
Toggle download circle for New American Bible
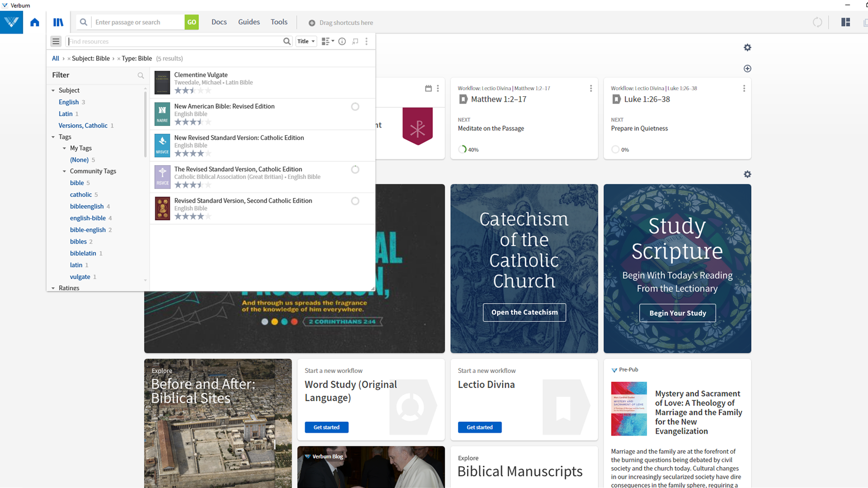tap(355, 107)
